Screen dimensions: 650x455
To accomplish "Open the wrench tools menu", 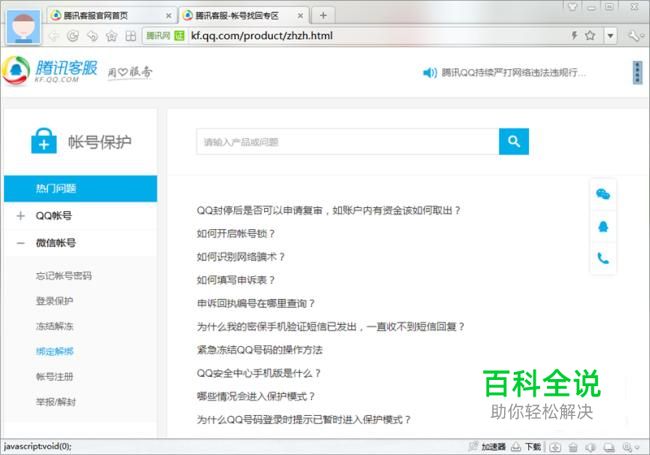I will pos(635,36).
